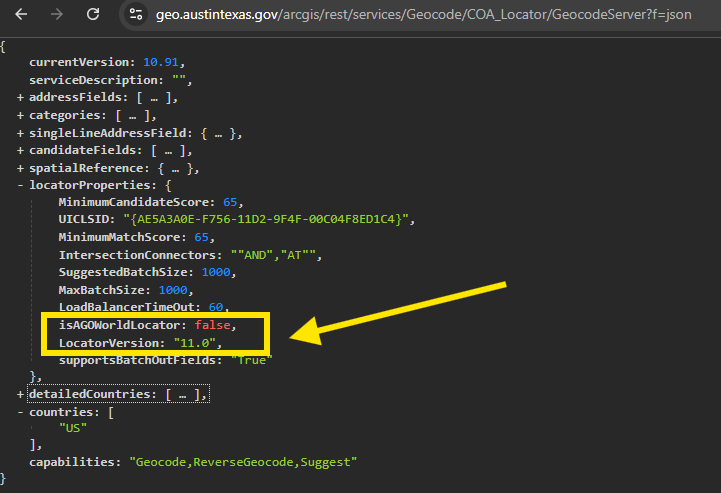This screenshot has height=493, width=721.
Task: Reload the page with refresh icon
Action: point(93,15)
